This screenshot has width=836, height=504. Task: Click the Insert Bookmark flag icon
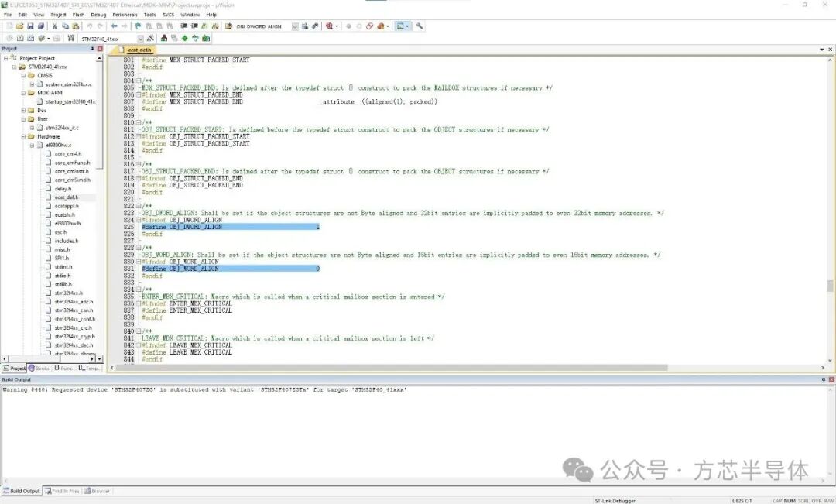click(x=138, y=26)
